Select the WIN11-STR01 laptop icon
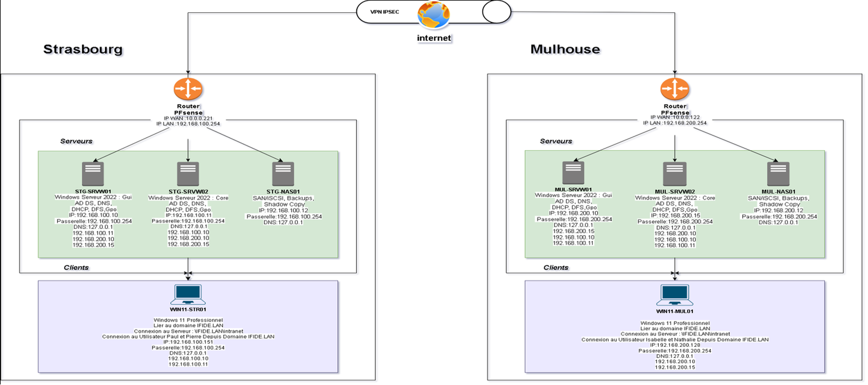The image size is (868, 385). pos(188,295)
